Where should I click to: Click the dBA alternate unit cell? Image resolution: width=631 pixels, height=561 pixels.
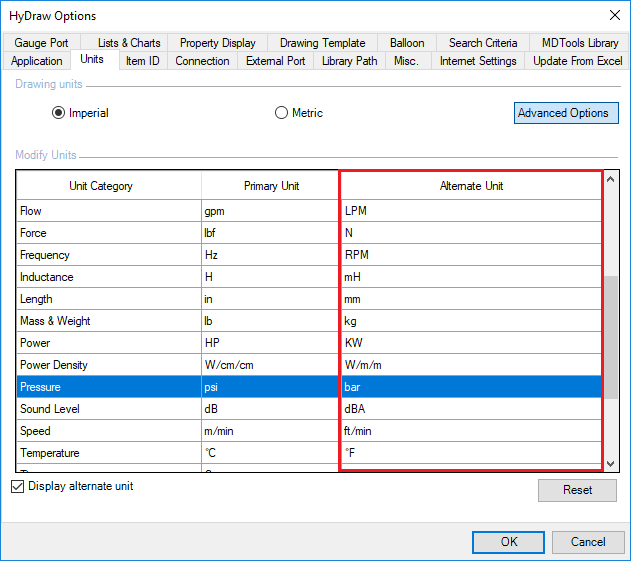[471, 409]
